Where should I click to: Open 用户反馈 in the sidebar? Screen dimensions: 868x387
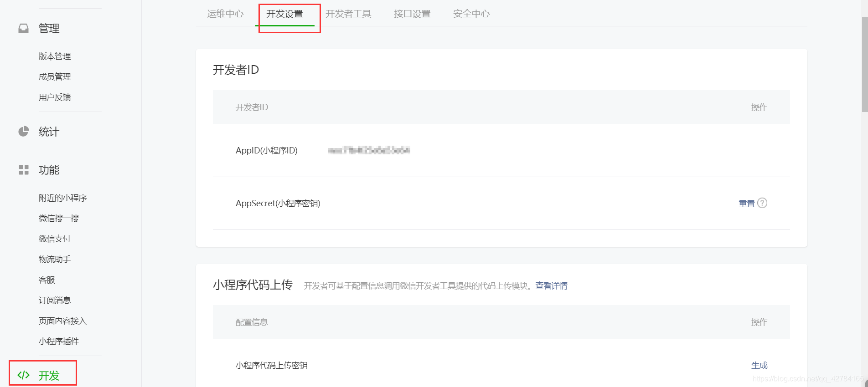coord(55,97)
